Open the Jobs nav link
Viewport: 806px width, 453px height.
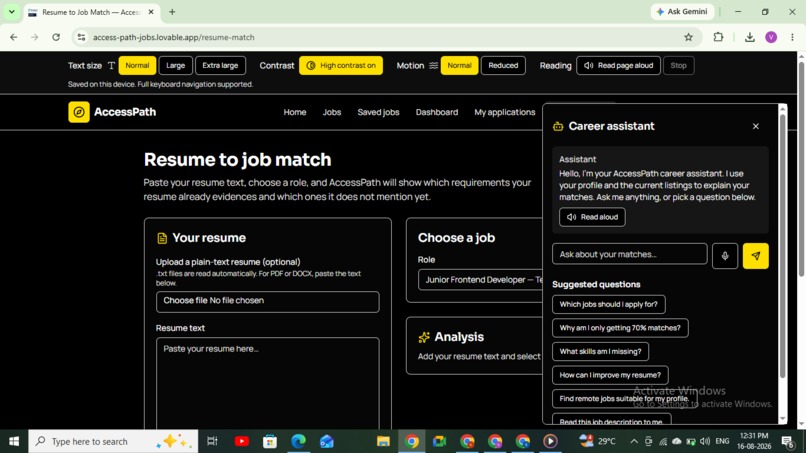point(332,112)
